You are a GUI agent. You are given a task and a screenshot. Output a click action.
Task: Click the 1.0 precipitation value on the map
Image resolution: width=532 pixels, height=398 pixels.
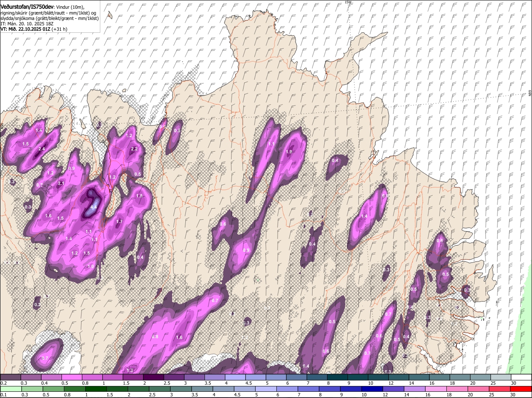[91, 266]
